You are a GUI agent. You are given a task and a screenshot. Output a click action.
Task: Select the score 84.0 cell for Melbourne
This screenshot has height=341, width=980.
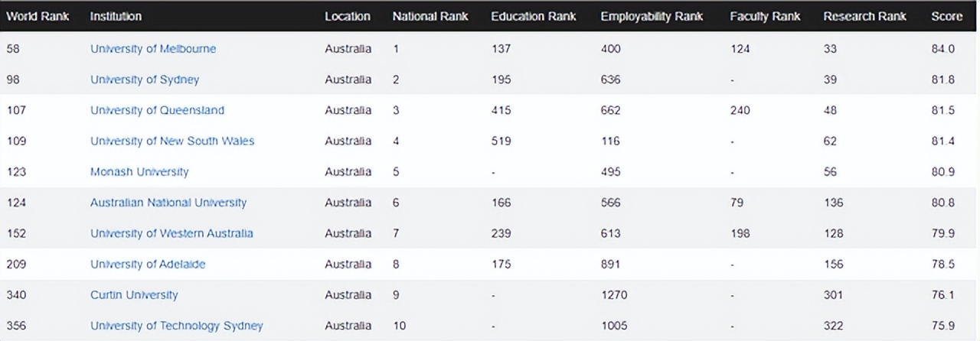tap(942, 49)
